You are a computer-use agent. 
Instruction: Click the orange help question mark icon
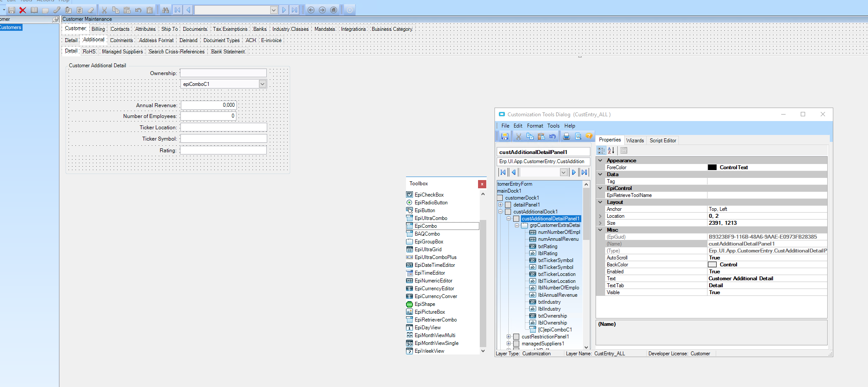point(589,136)
